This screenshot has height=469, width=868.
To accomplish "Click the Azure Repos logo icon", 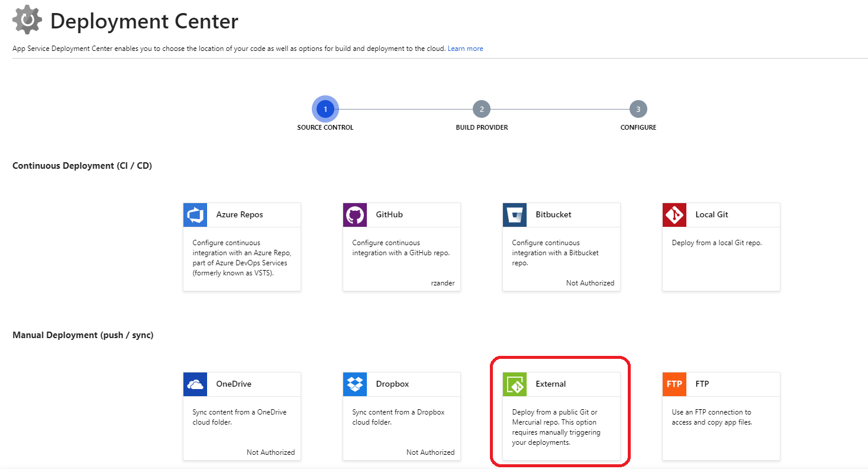I will point(195,215).
